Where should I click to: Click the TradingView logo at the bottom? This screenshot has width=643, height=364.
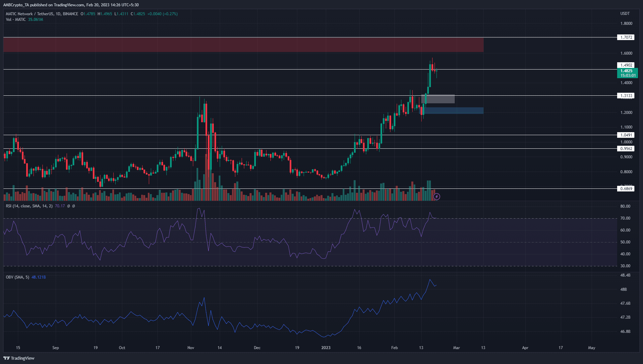[19, 358]
